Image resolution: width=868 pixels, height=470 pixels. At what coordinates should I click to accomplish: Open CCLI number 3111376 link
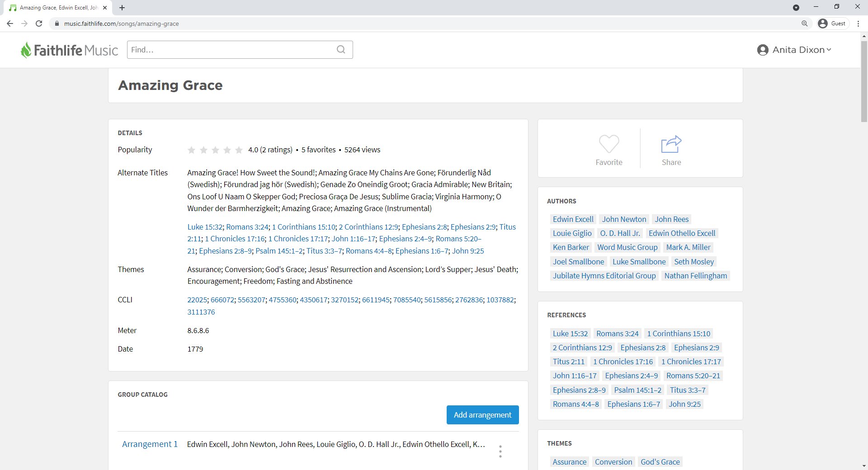pyautogui.click(x=201, y=312)
